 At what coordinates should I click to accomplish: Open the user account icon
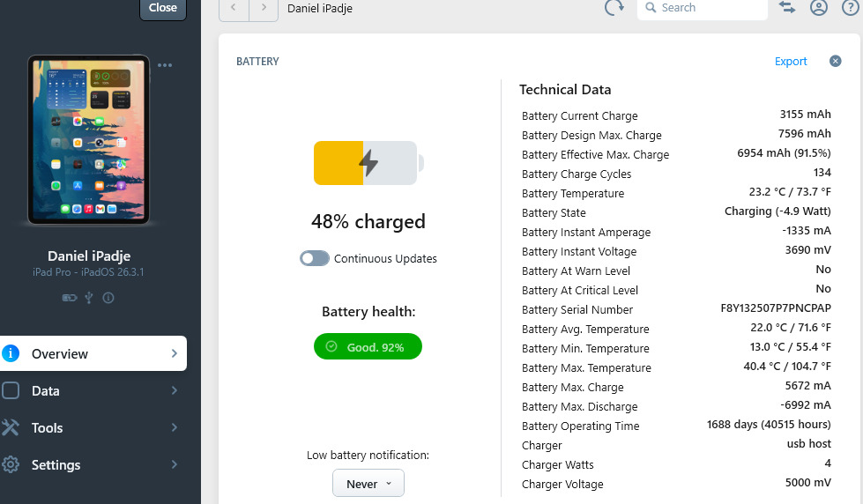[819, 8]
